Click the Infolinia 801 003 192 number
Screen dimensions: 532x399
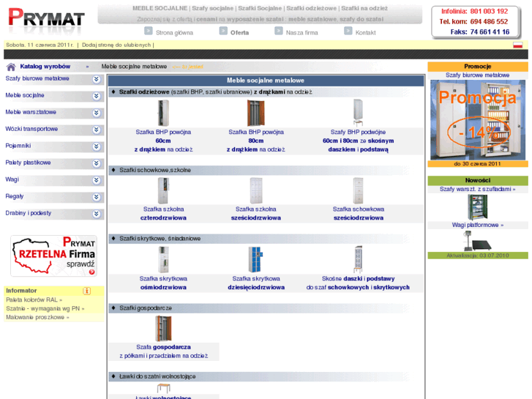pyautogui.click(x=489, y=11)
